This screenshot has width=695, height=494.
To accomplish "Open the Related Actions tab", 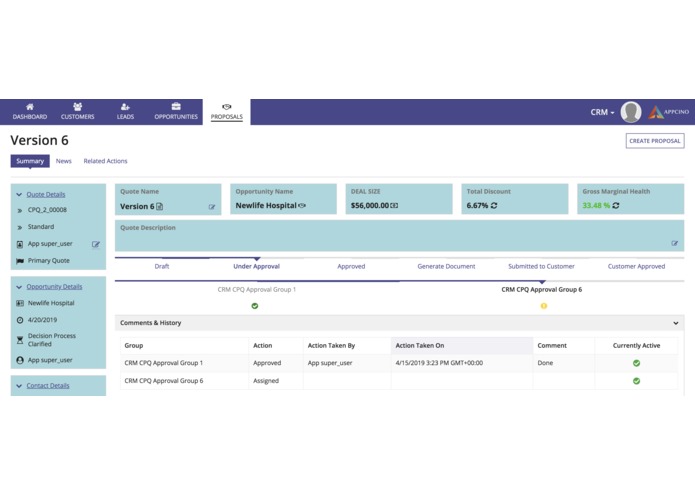I will (105, 161).
